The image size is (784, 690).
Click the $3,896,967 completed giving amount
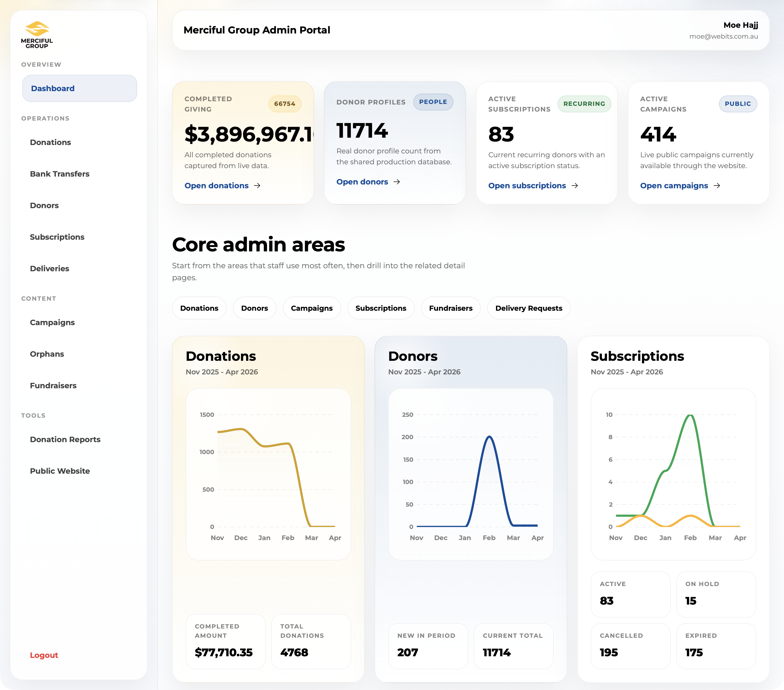(x=249, y=134)
